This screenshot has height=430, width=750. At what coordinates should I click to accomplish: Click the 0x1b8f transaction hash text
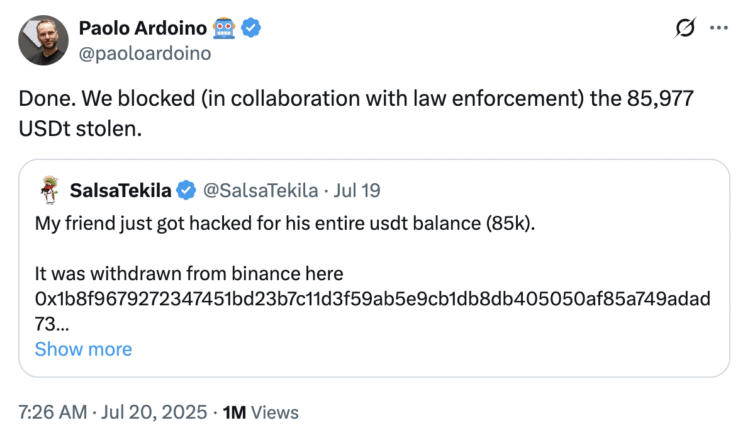(x=370, y=300)
